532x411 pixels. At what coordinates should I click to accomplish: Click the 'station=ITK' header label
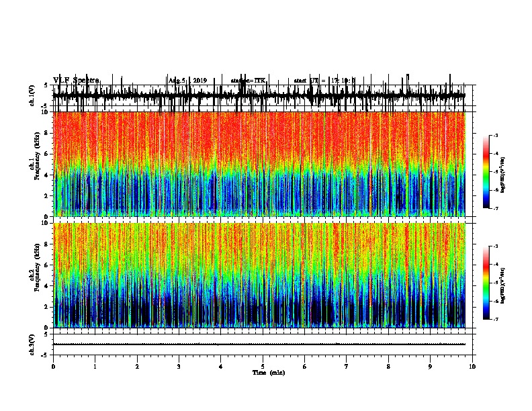click(x=248, y=81)
